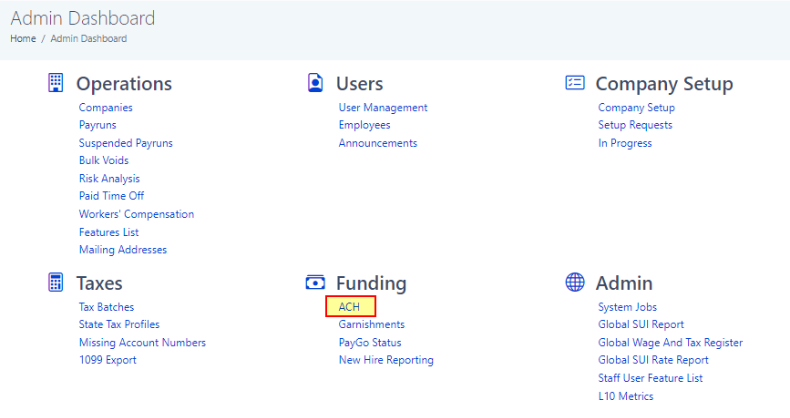Open 1099 Export

(x=108, y=360)
